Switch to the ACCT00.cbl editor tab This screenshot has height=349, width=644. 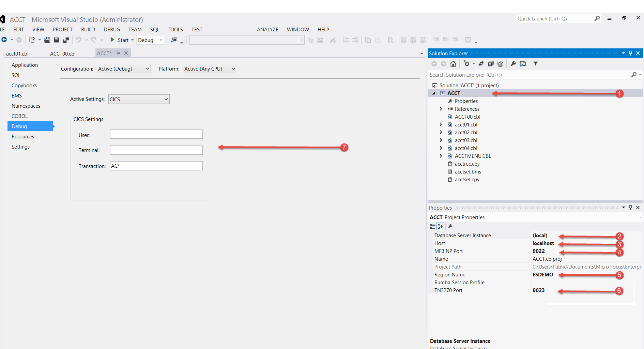click(63, 54)
